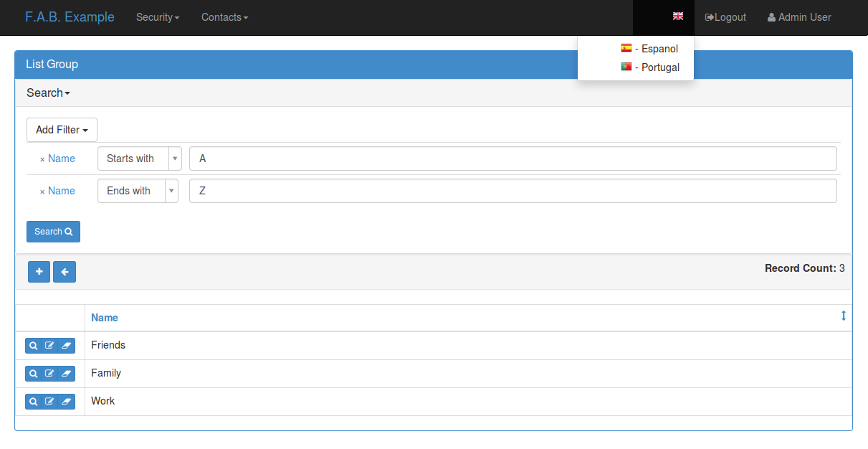The image size is (868, 449).
Task: Delete the Work record with the eraser icon
Action: [66, 401]
